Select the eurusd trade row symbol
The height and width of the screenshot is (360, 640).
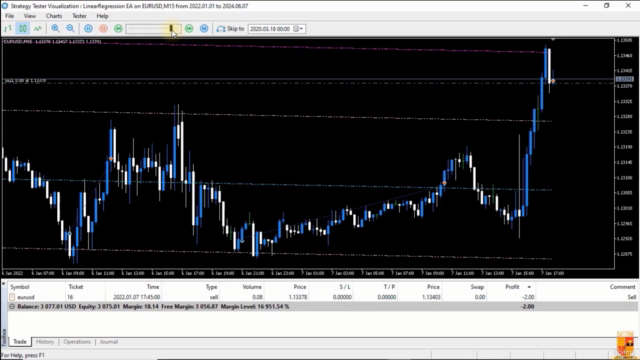(x=26, y=297)
